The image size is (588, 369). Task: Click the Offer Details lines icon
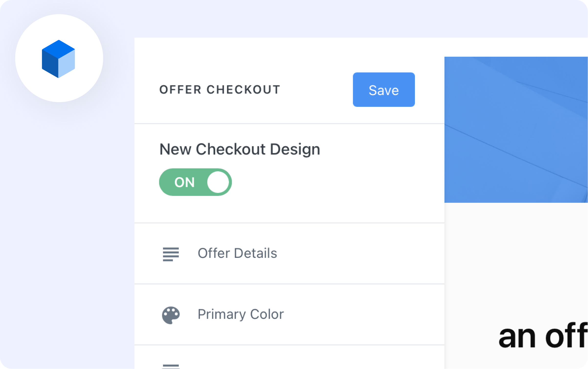tap(171, 254)
